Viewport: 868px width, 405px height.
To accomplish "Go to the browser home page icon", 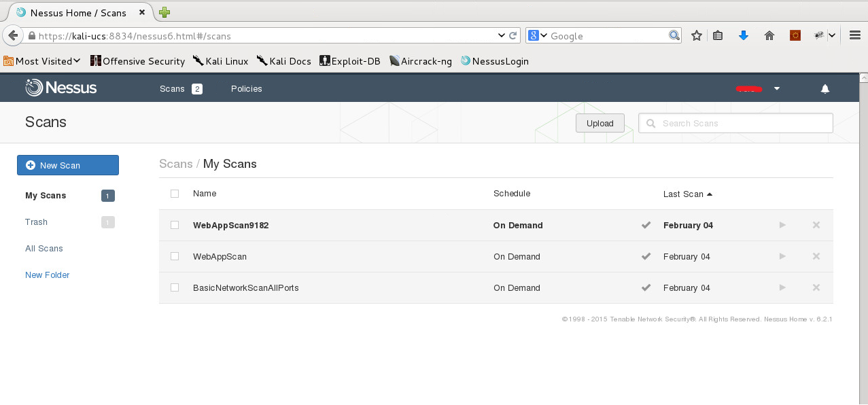I will tap(769, 35).
